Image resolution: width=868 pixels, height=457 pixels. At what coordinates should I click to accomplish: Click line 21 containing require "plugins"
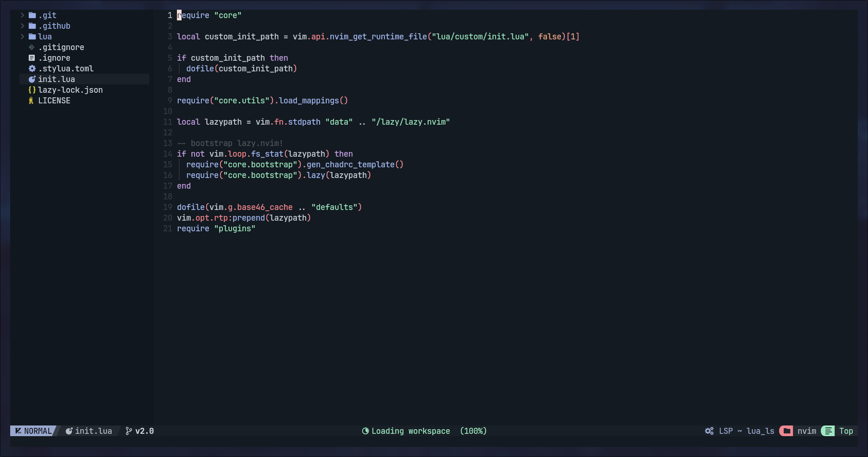(x=216, y=228)
